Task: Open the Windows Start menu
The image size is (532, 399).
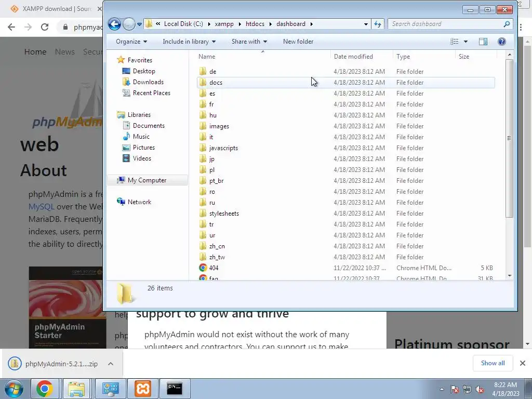Action: tap(14, 389)
